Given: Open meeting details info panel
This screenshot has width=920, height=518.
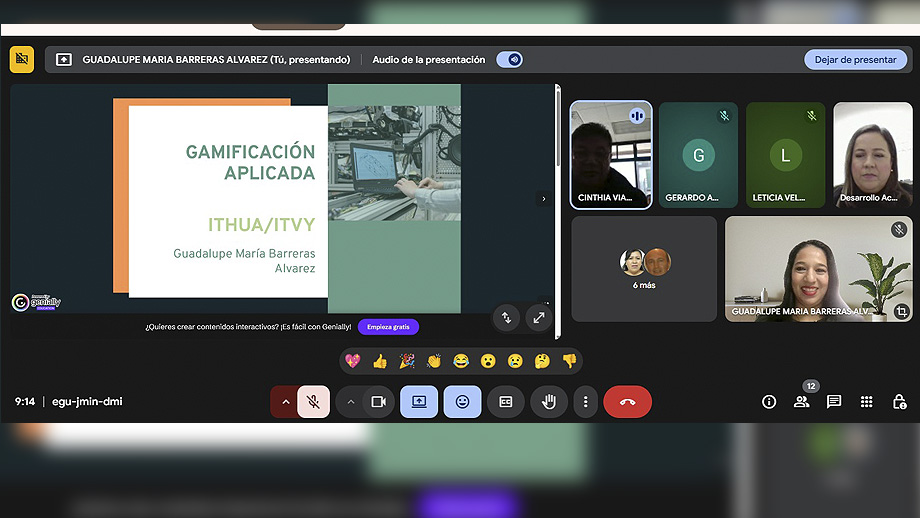Looking at the screenshot, I should (x=769, y=402).
